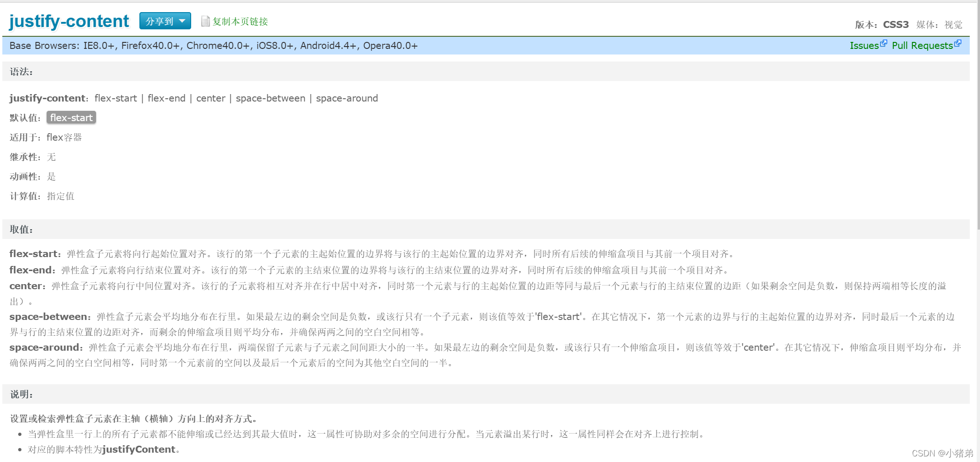Click the flex-start: term in value list

pyautogui.click(x=35, y=254)
